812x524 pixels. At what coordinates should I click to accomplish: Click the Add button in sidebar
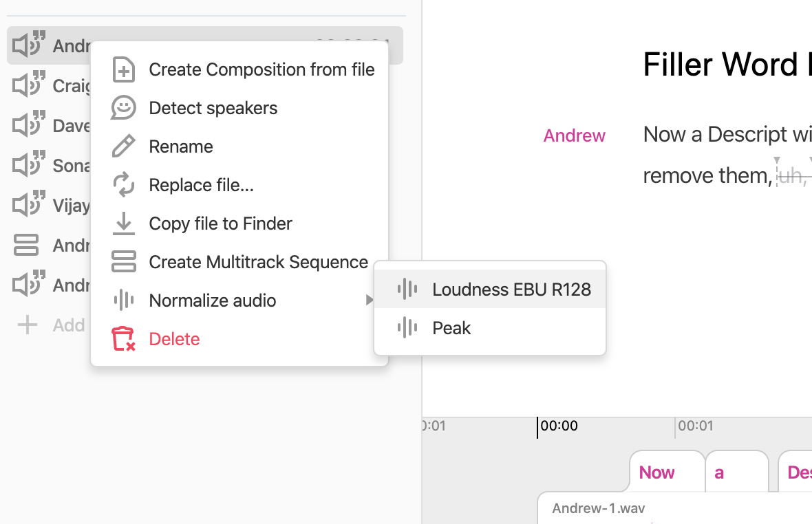point(52,325)
